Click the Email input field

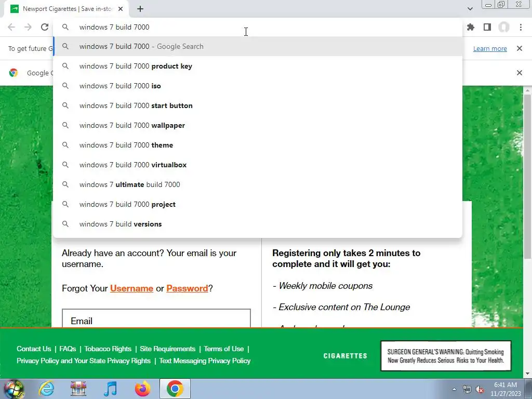coord(156,318)
